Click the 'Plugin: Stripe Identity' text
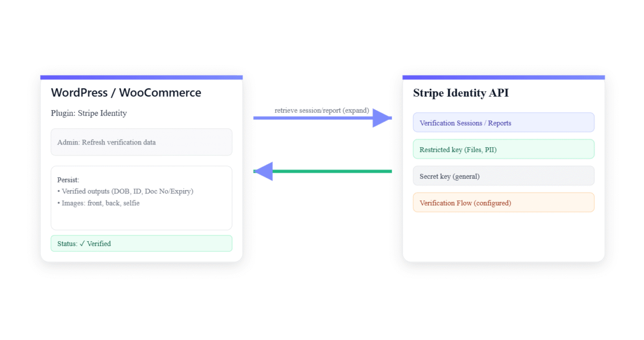Viewport: 644px width, 340px height. point(89,113)
